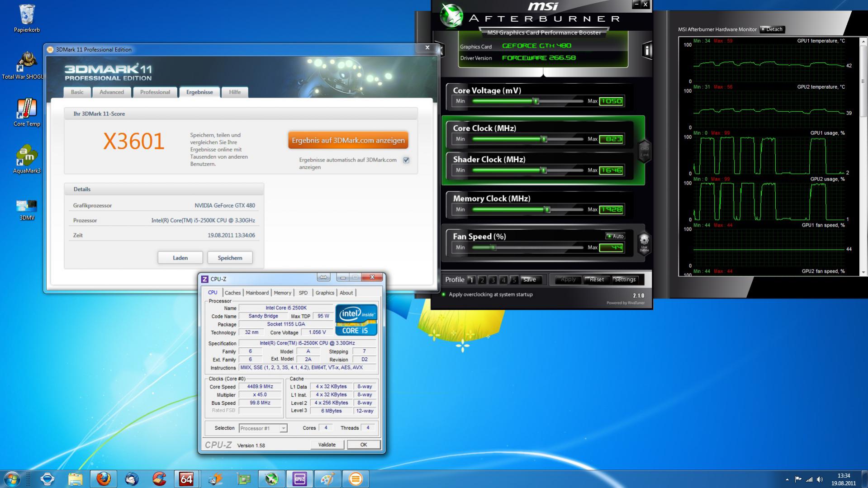Image resolution: width=868 pixels, height=488 pixels.
Task: Open the Graphics tab in CPU-Z
Action: 325,293
